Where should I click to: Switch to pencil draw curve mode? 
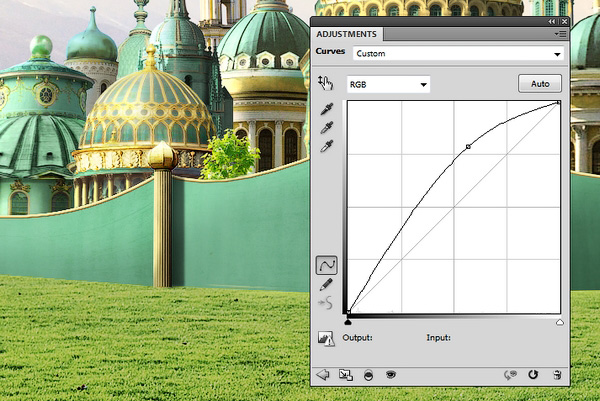[x=326, y=285]
